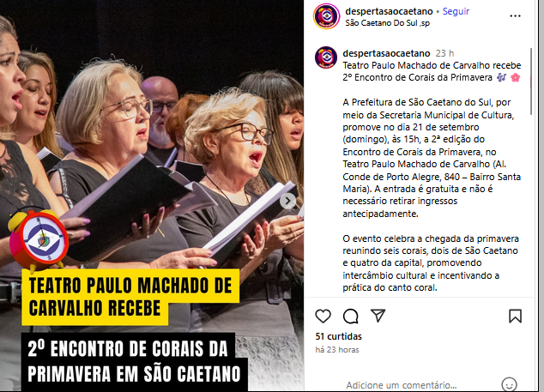544x392 pixels.
Task: Like the post with heart icon
Action: (323, 316)
